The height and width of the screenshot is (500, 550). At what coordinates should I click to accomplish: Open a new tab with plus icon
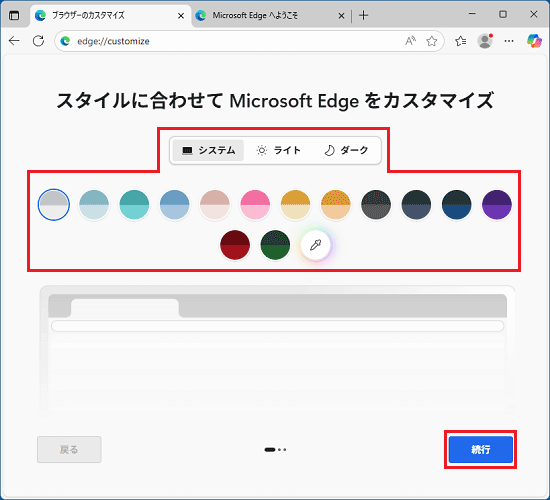[x=364, y=15]
